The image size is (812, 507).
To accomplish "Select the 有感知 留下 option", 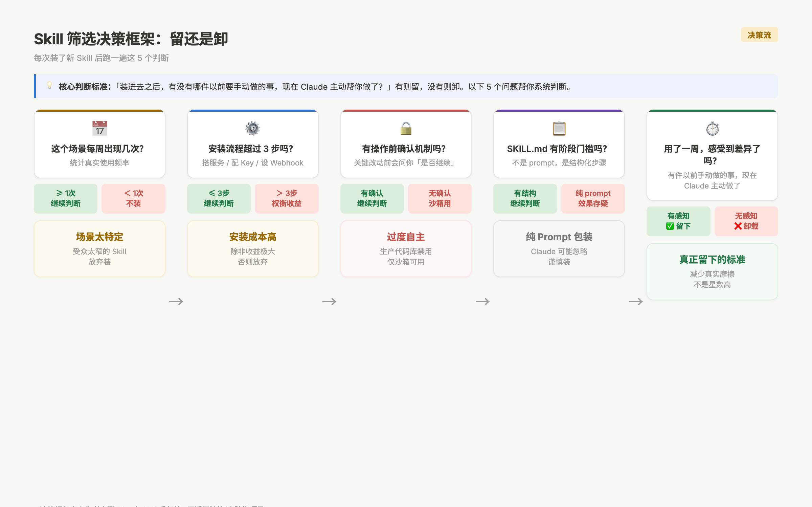I will [x=678, y=221].
